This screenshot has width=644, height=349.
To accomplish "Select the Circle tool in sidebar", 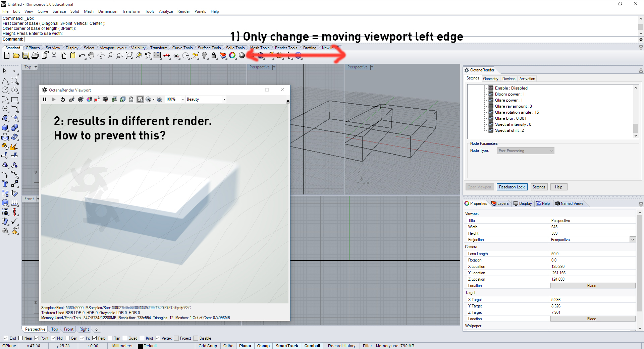I will coord(5,90).
